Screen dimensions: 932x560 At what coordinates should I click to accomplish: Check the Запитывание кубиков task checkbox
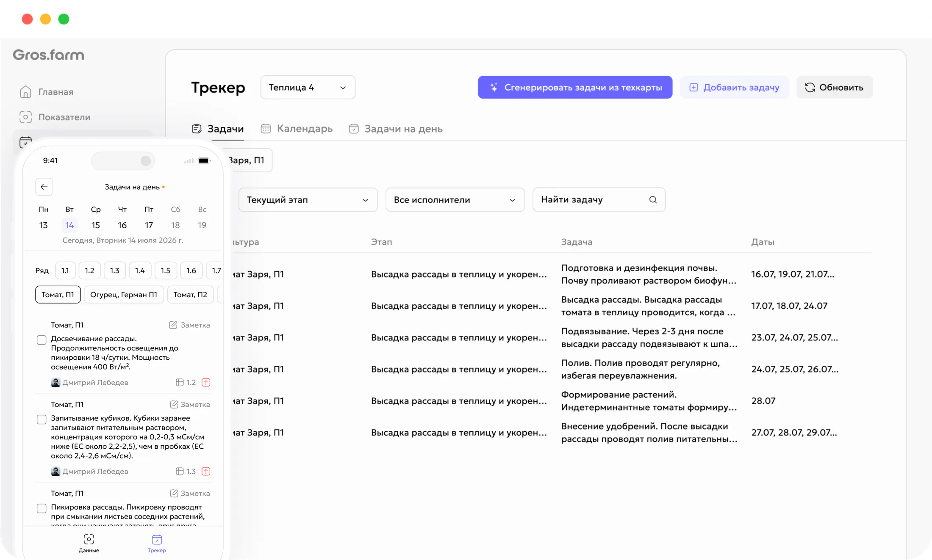[42, 419]
